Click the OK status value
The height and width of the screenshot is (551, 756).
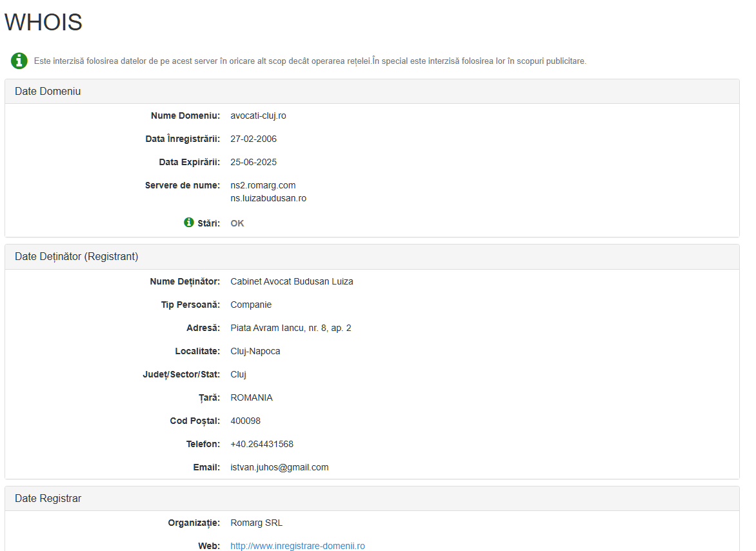(x=237, y=223)
